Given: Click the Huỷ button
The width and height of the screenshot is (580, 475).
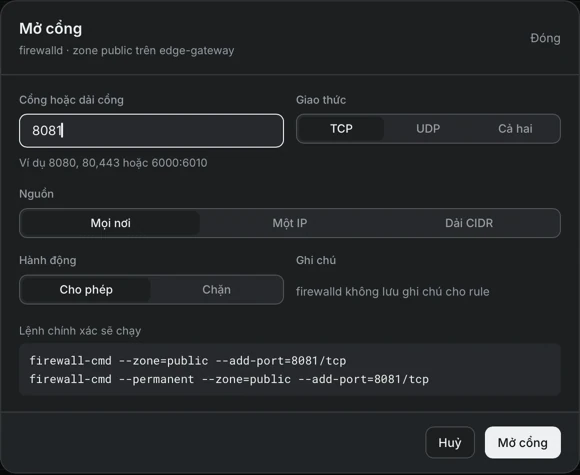Looking at the screenshot, I should (x=450, y=442).
